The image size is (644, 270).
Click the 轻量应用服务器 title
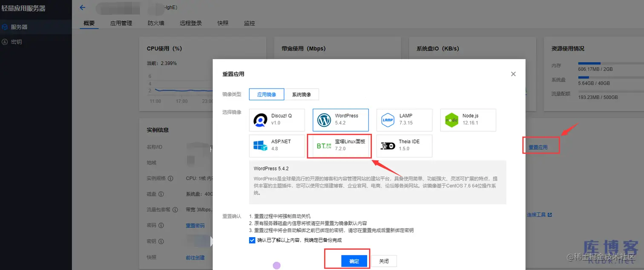tap(23, 8)
